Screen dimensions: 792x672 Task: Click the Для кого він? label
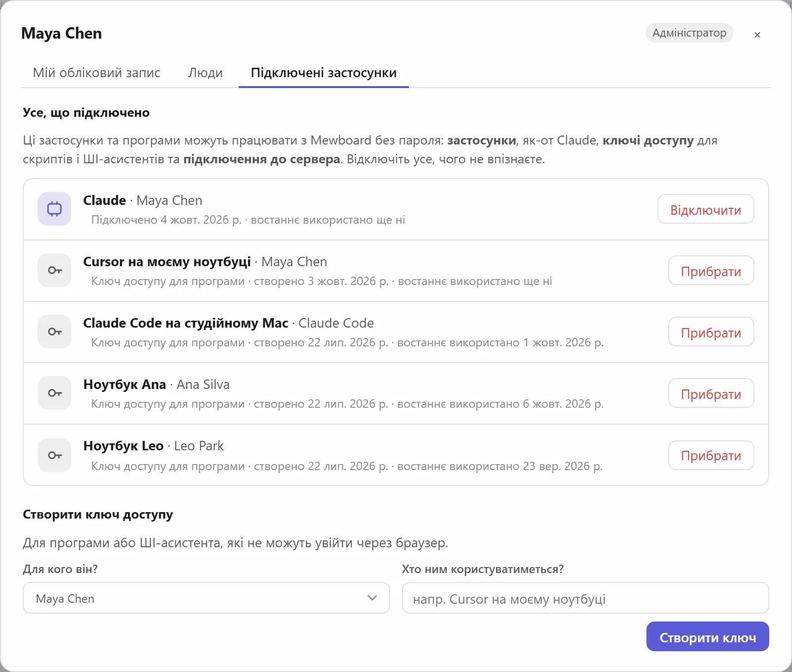click(60, 569)
